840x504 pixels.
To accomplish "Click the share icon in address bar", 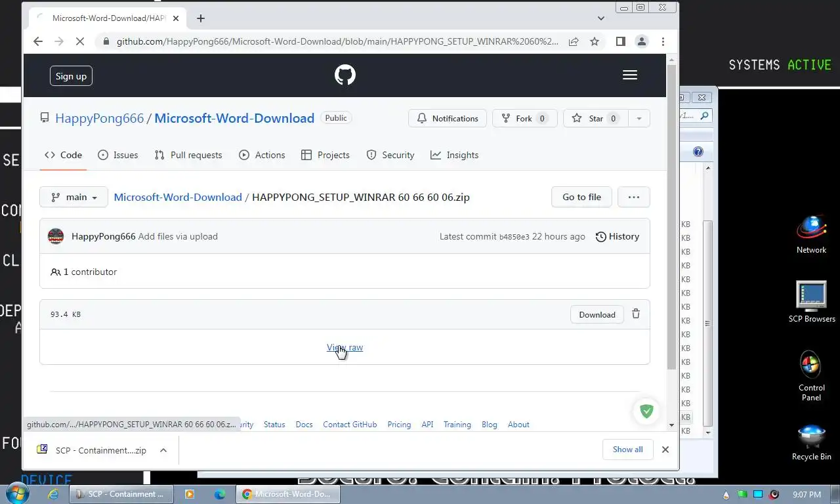I will (x=574, y=41).
